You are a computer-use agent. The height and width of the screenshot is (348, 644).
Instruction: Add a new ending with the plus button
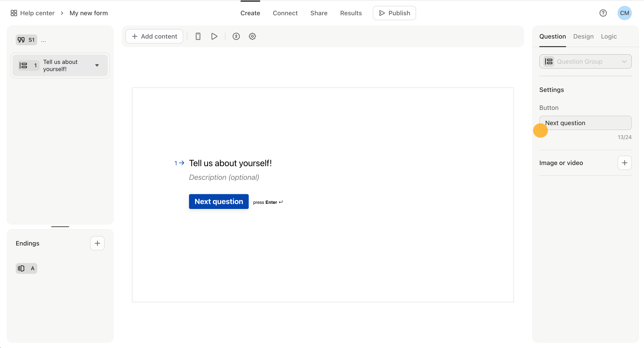97,243
